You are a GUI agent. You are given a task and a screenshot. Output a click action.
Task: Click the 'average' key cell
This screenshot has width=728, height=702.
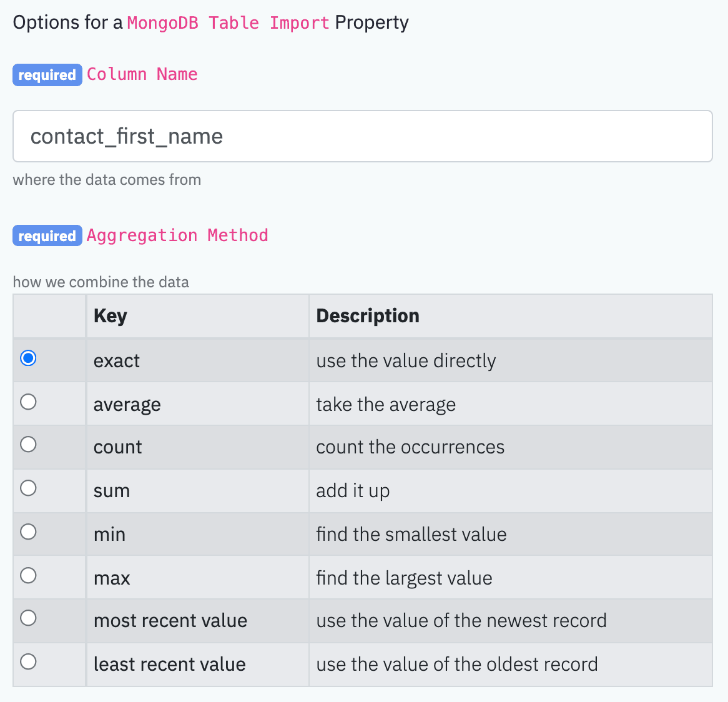[x=197, y=404]
